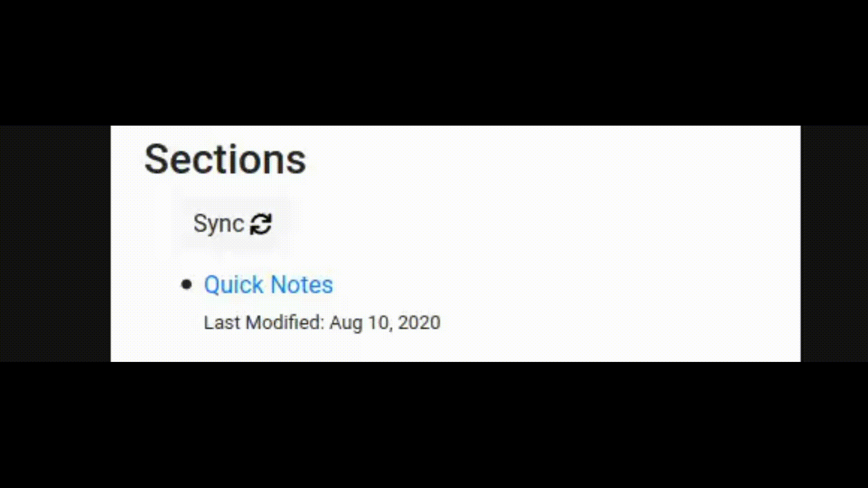The width and height of the screenshot is (868, 488).
Task: Click the bullet beside Quick Notes
Action: point(186,284)
